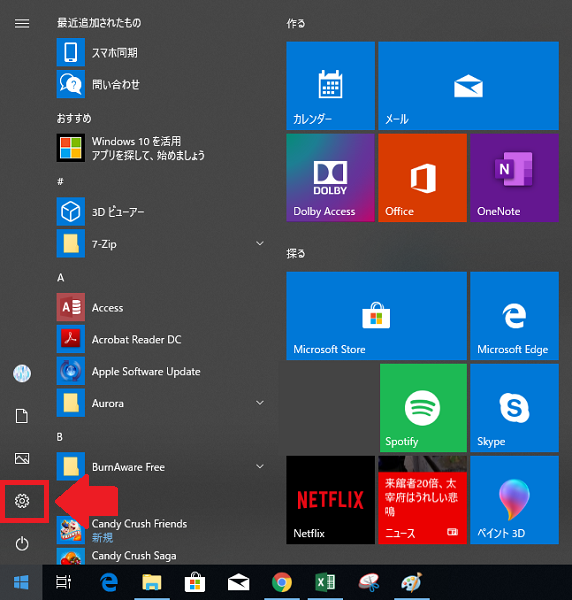This screenshot has width=572, height=600.
Task: Open the Netflix tile
Action: pyautogui.click(x=331, y=500)
